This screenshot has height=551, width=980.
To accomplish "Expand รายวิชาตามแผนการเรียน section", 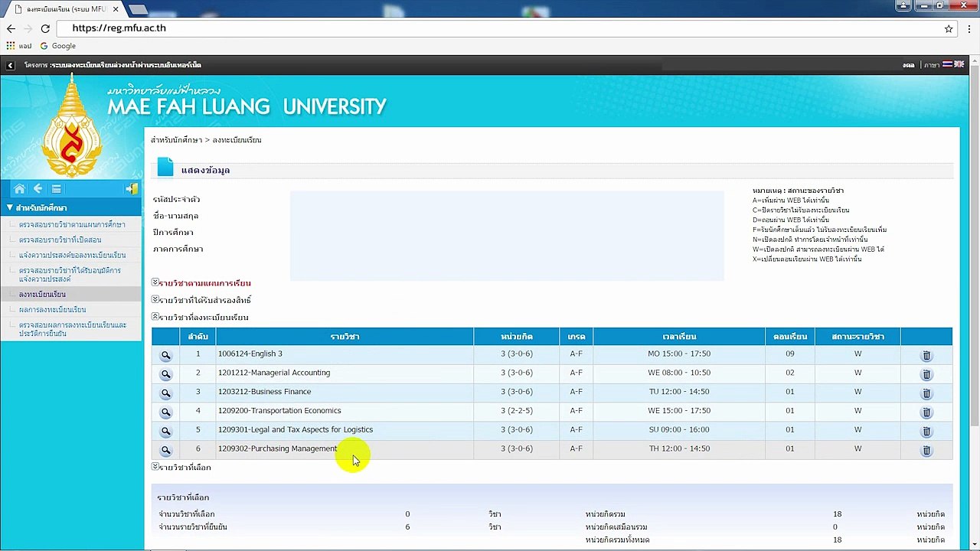I will (x=201, y=283).
